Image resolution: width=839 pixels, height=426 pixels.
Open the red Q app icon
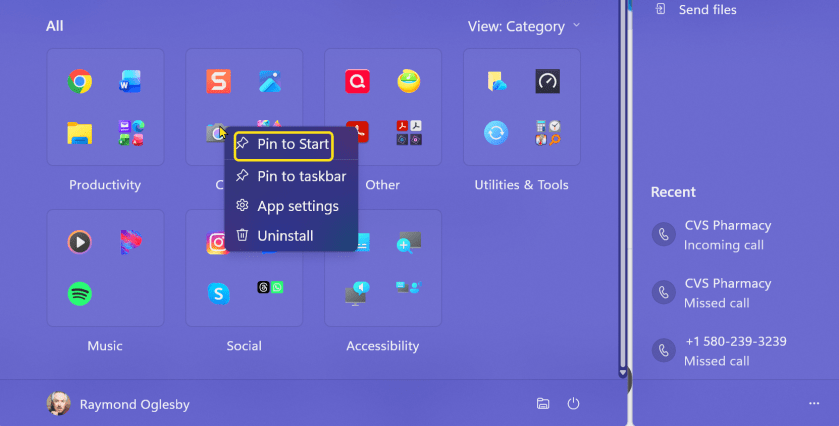(357, 81)
